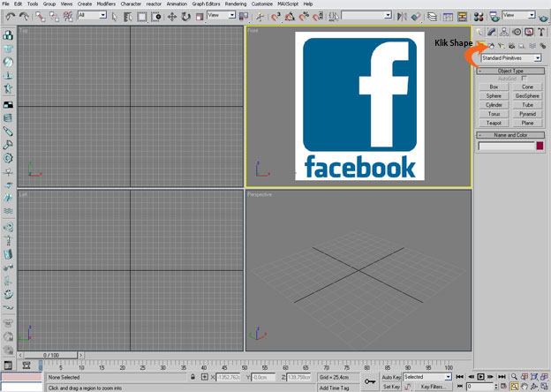Open the render type View dropdown
551x392 pixels.
pyautogui.click(x=518, y=15)
